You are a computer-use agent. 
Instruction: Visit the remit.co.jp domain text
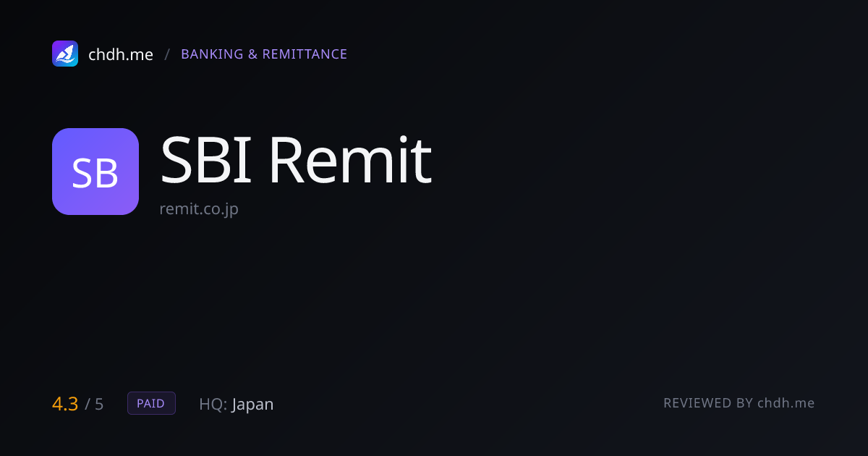click(x=199, y=209)
